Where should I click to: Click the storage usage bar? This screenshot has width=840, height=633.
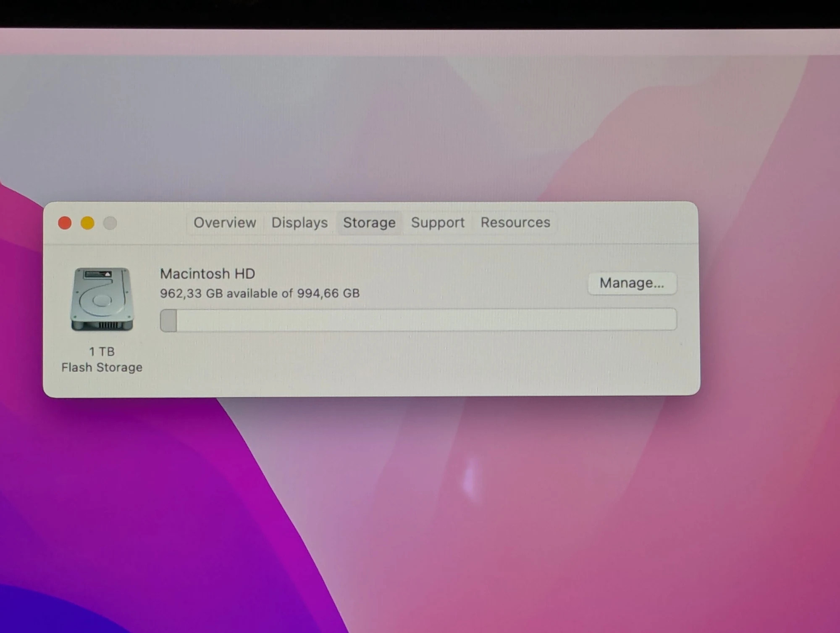click(x=418, y=320)
